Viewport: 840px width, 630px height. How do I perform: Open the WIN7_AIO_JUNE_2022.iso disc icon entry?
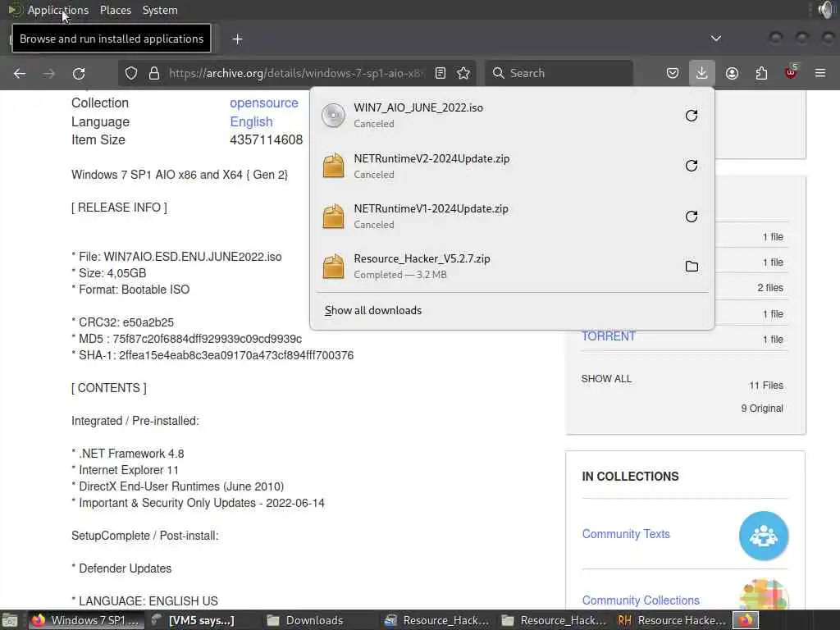[333, 115]
